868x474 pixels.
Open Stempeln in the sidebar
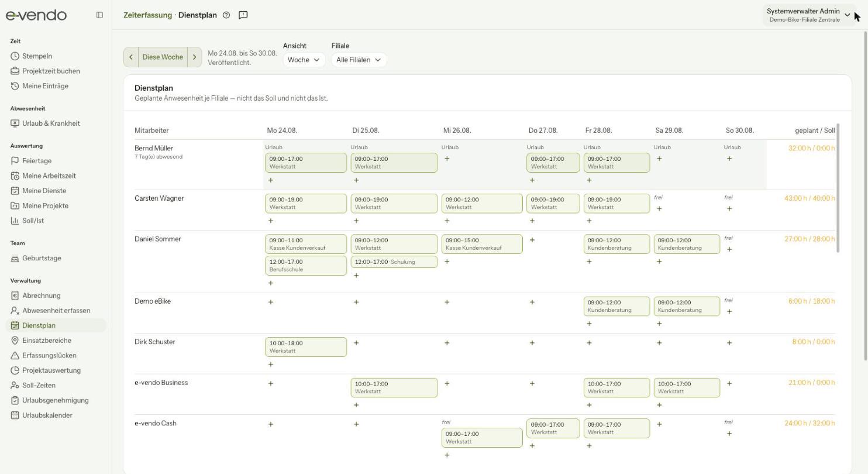coord(56,56)
